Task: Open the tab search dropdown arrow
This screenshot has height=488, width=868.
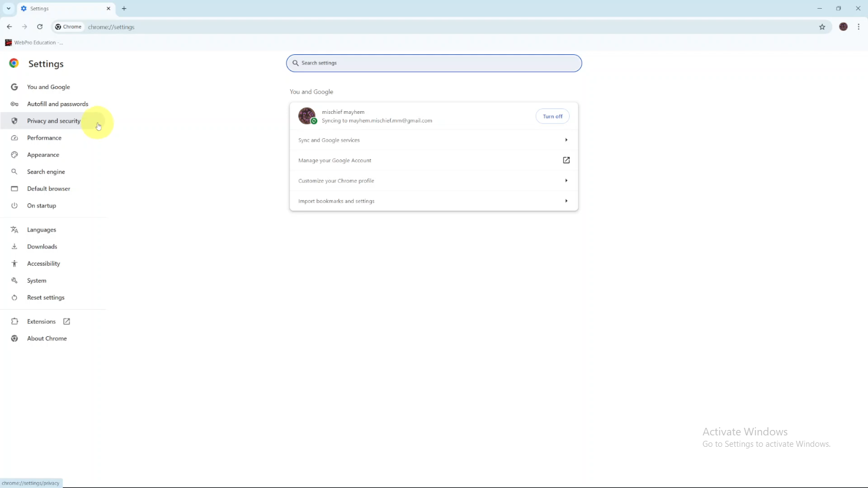Action: [x=9, y=9]
